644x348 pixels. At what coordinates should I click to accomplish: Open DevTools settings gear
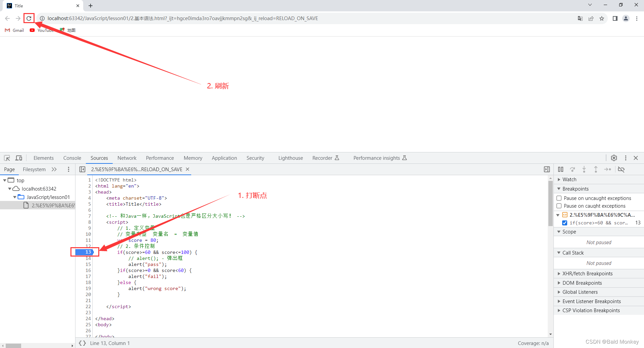click(x=614, y=158)
